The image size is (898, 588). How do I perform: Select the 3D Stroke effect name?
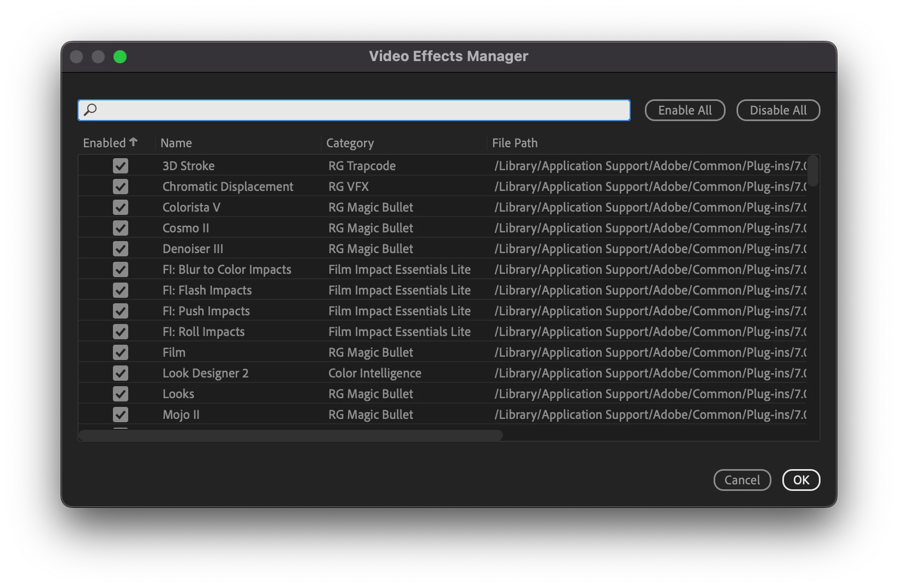coord(188,166)
